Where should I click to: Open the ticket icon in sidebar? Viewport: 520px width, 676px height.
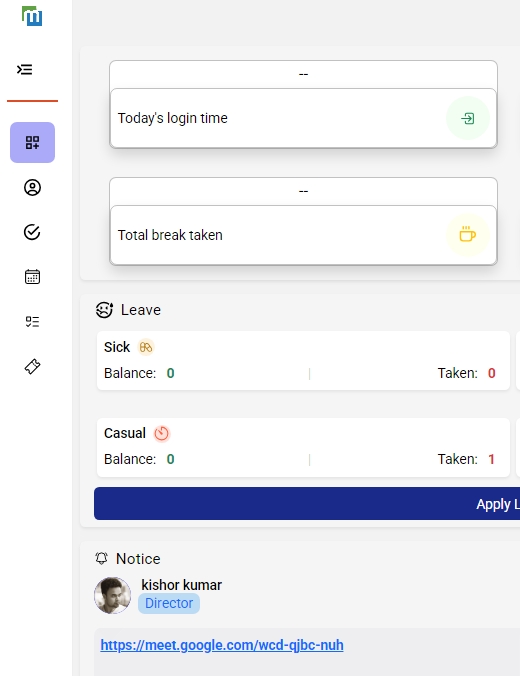tap(32, 366)
